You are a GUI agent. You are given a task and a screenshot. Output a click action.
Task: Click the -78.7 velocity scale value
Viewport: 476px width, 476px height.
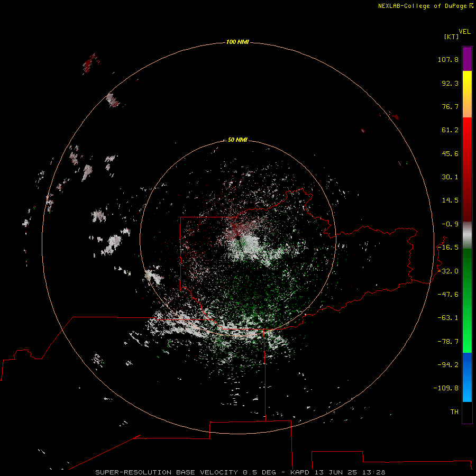[x=448, y=342]
